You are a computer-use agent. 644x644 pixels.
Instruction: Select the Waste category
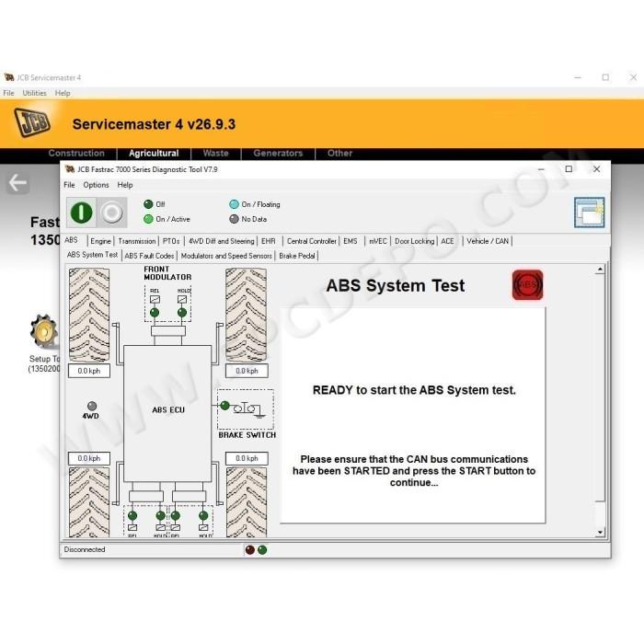tap(215, 154)
